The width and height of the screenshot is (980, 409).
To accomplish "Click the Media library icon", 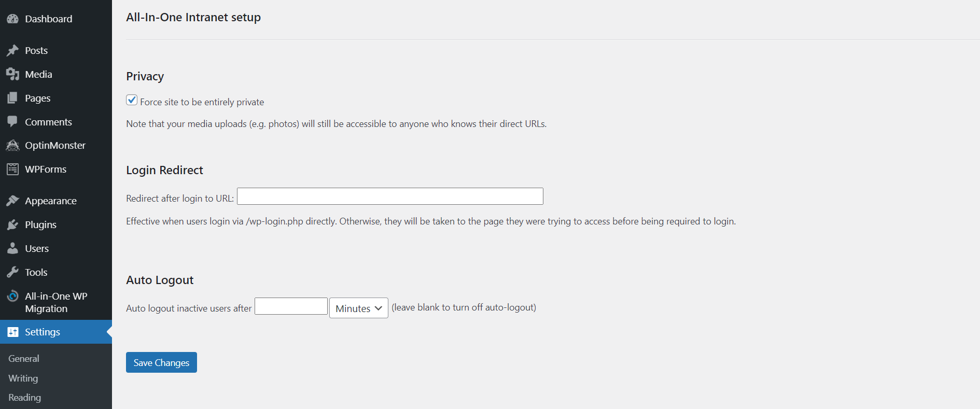I will pyautogui.click(x=12, y=74).
